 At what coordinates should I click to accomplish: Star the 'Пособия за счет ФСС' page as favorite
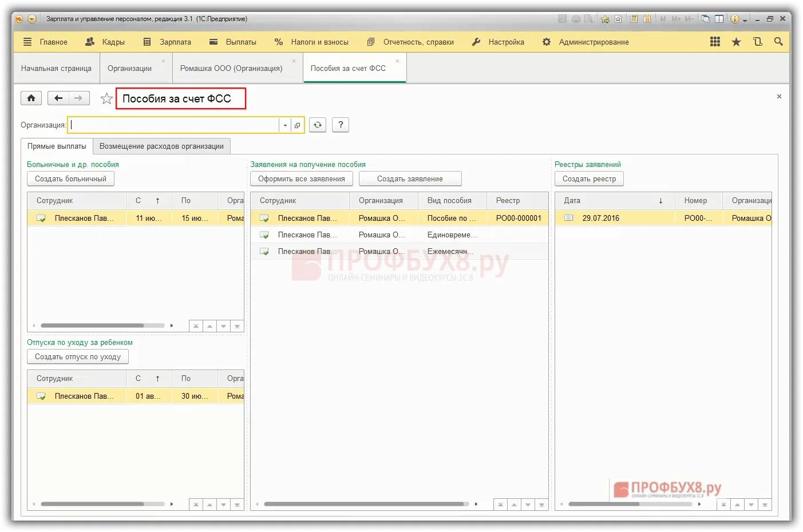(106, 98)
